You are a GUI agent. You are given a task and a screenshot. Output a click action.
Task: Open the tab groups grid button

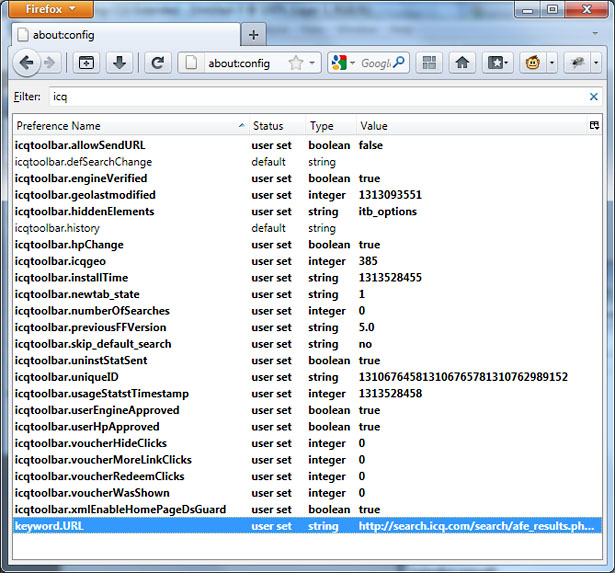click(429, 63)
